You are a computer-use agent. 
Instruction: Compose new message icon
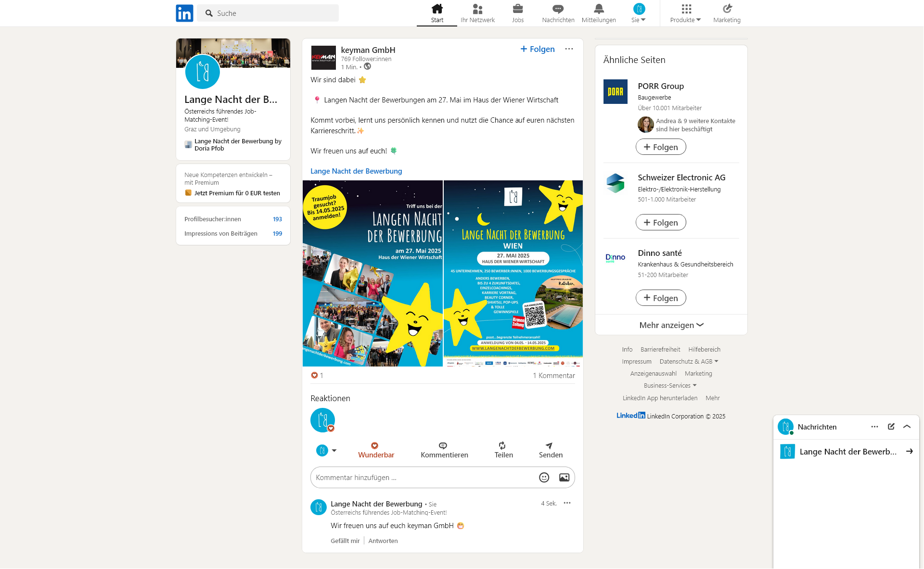coord(891,427)
